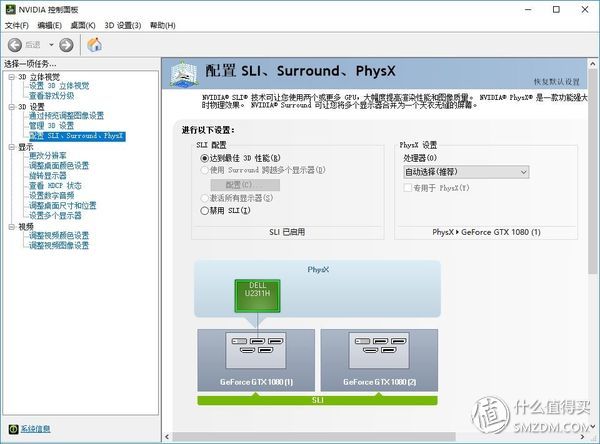
Task: Click GeForce GTX 1080 (1) connector panel
Action: [256, 350]
